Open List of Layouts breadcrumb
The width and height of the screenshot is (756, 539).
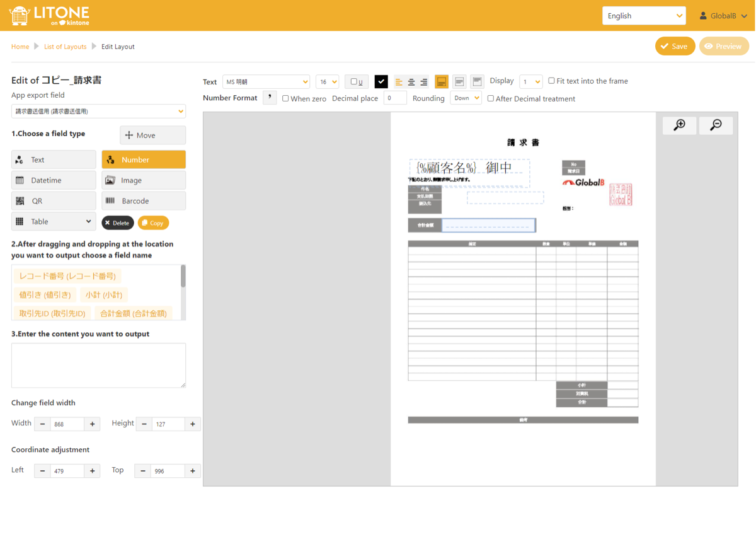coord(66,47)
